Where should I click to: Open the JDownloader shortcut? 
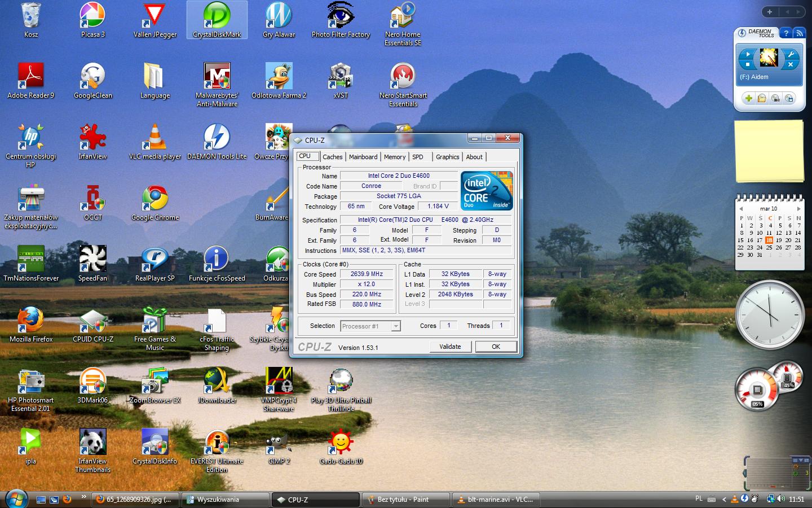click(x=217, y=386)
